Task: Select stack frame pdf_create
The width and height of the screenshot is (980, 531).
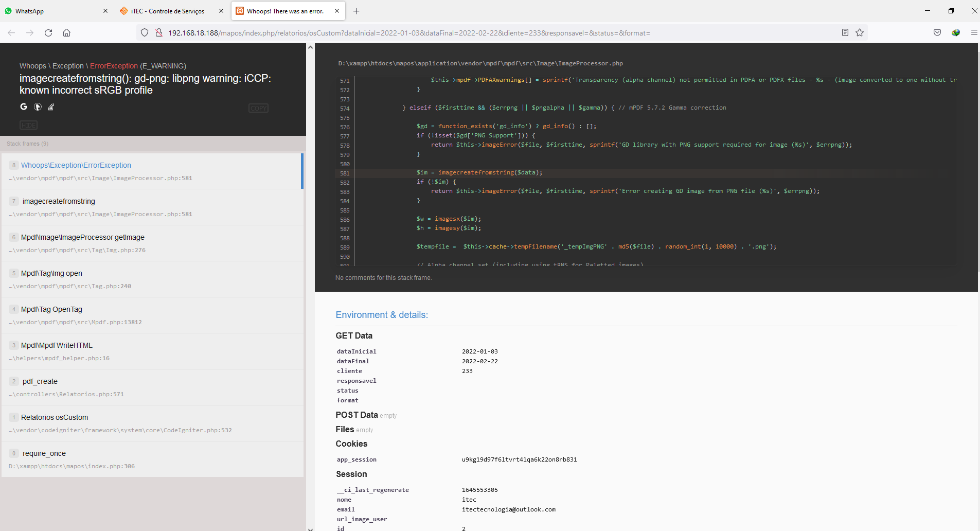Action: click(x=152, y=387)
